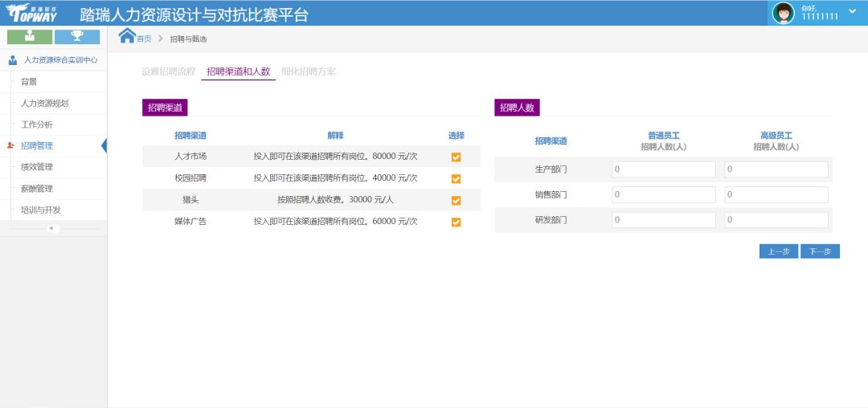This screenshot has height=408, width=868.
Task: Switch to the 细化招聘方案 tab
Action: (x=309, y=71)
